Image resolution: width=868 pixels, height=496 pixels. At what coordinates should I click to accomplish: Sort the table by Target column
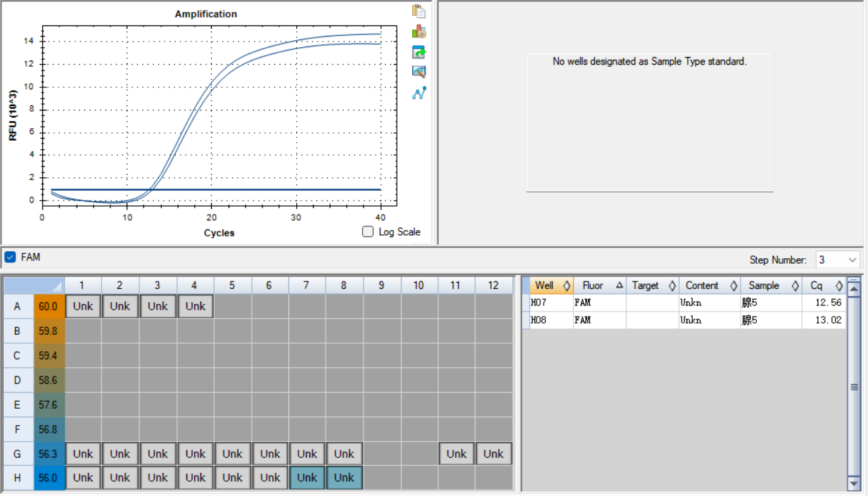click(x=652, y=286)
